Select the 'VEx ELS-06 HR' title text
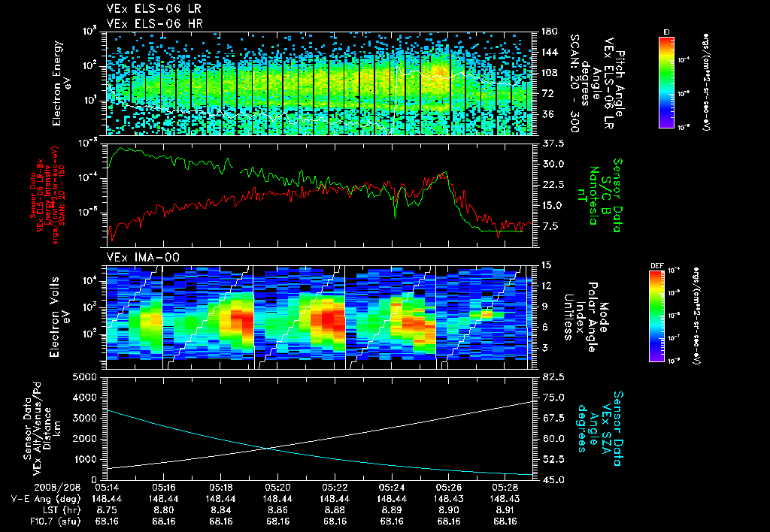770x532 pixels. [155, 23]
